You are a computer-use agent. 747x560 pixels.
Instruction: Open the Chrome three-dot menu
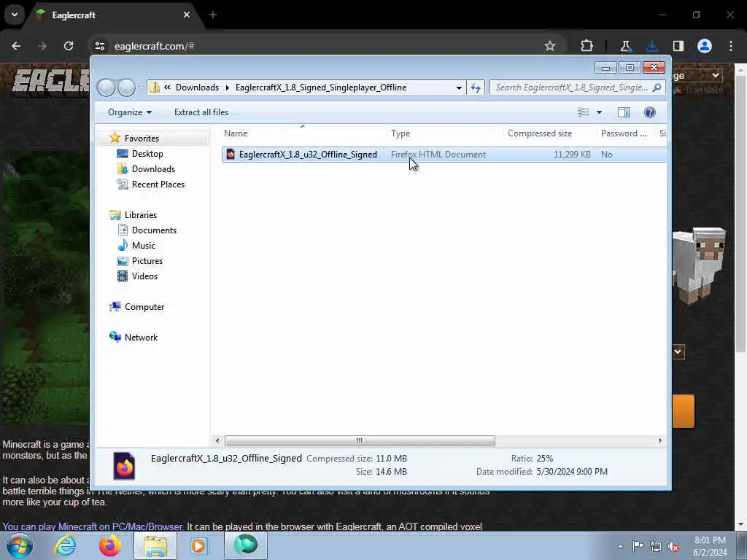click(x=731, y=46)
